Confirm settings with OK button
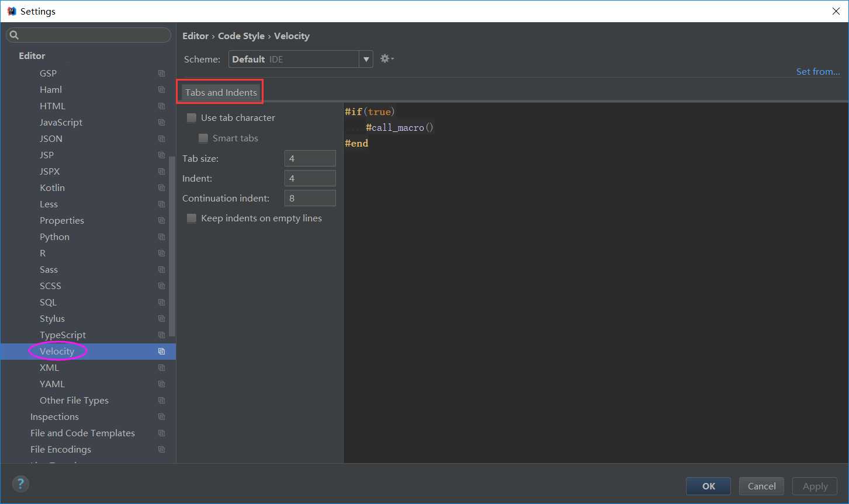 709,486
